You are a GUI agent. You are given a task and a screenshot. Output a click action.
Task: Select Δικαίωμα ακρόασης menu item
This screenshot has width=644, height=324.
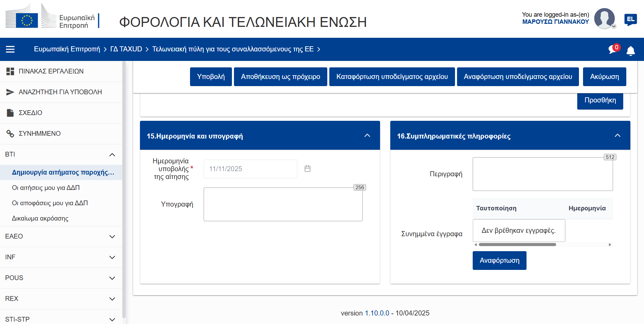pos(40,218)
